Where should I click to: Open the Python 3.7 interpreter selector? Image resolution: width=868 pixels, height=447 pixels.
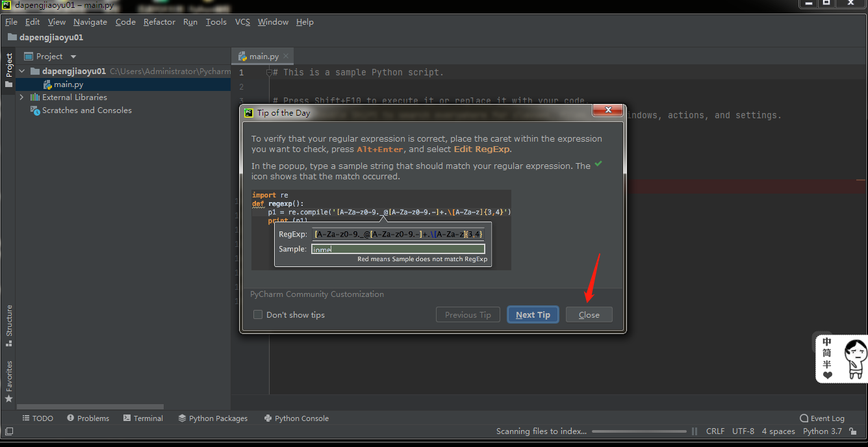click(822, 431)
